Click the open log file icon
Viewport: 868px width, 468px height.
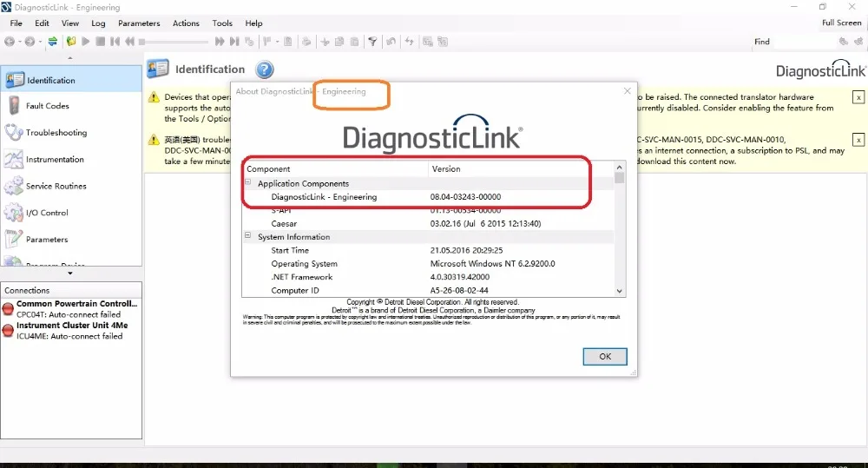[71, 42]
